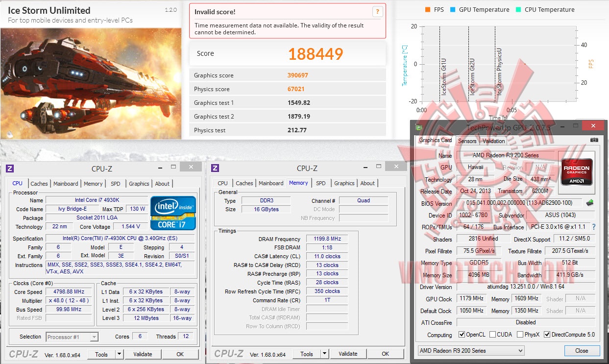This screenshot has height=364, width=609.
Task: Open SPD tab in CPU-Z CPU window
Action: click(116, 184)
